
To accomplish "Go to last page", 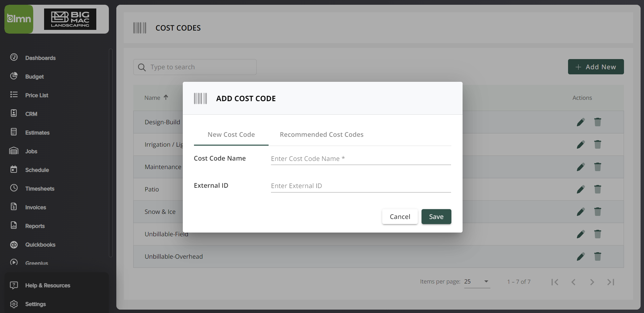I will [611, 282].
